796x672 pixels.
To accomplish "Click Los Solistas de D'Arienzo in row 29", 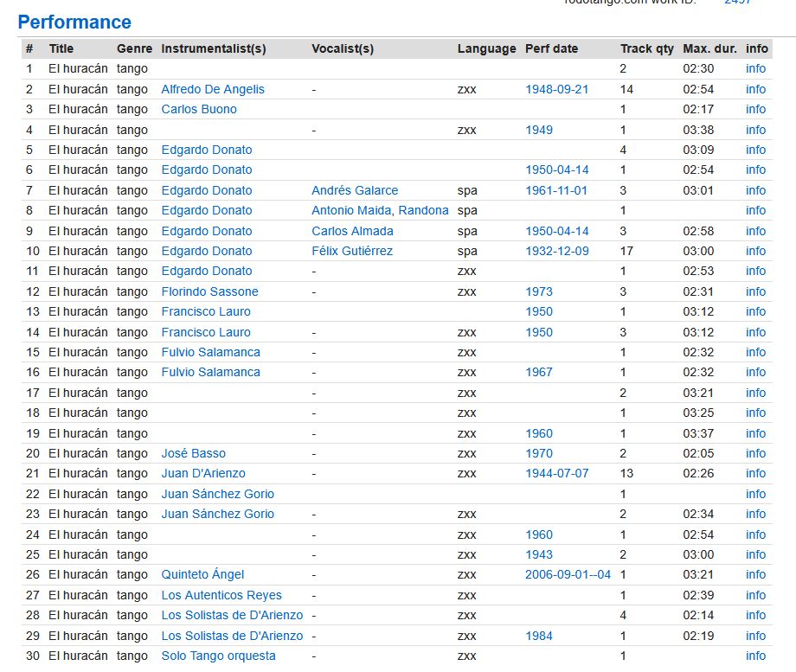I will point(232,636).
